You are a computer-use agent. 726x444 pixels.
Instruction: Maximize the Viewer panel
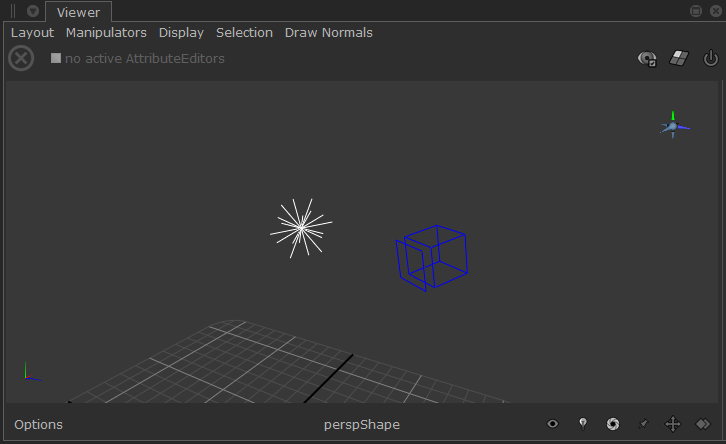(696, 11)
